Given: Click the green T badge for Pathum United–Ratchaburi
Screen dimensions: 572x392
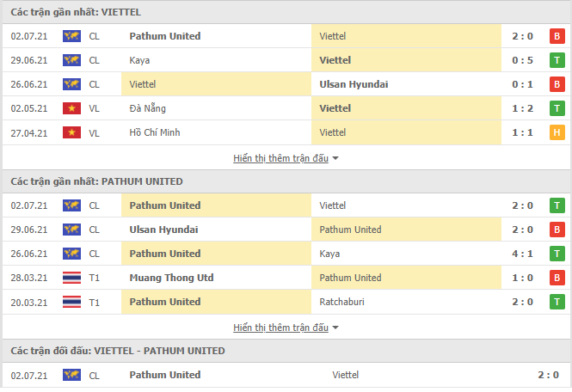Looking at the screenshot, I should pos(557,302).
